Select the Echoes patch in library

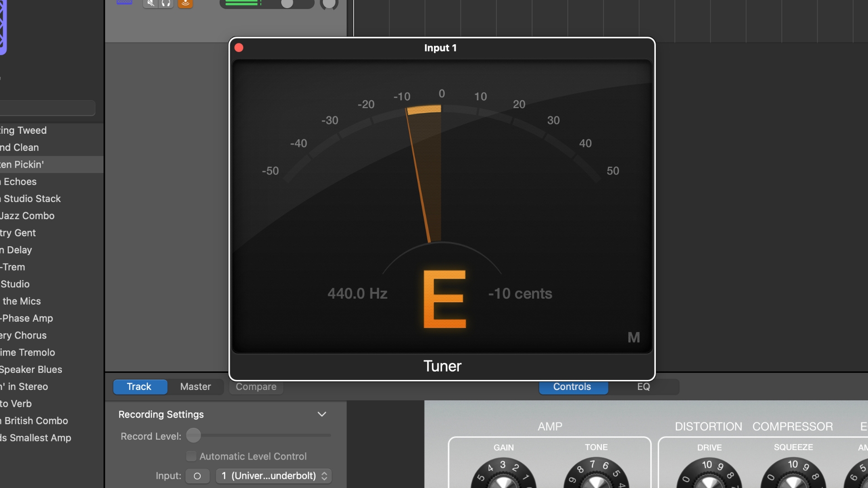click(x=52, y=182)
